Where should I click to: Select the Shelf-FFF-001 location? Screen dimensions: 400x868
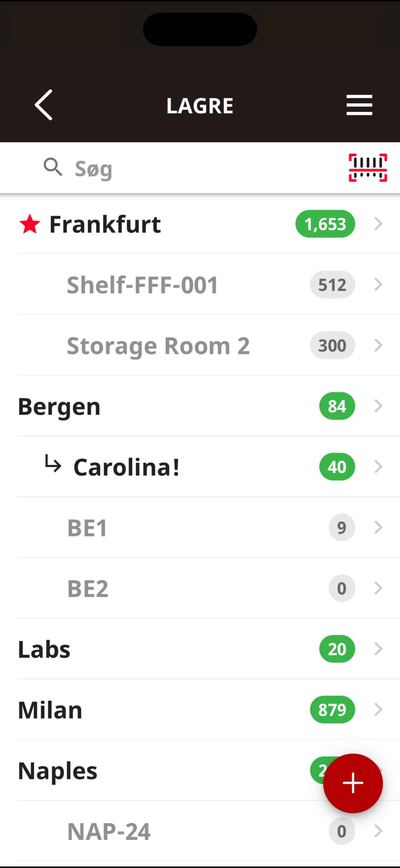(208, 285)
